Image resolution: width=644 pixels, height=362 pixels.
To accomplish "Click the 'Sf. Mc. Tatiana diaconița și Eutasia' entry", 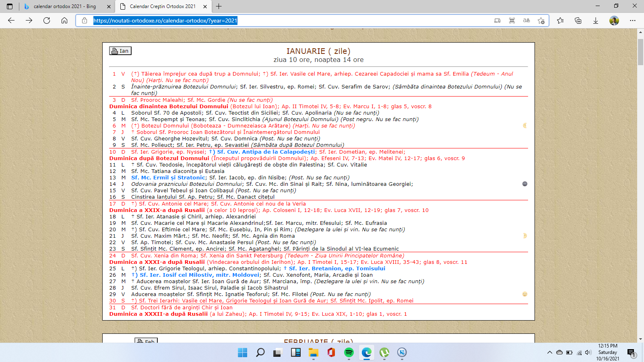I will 178,171.
